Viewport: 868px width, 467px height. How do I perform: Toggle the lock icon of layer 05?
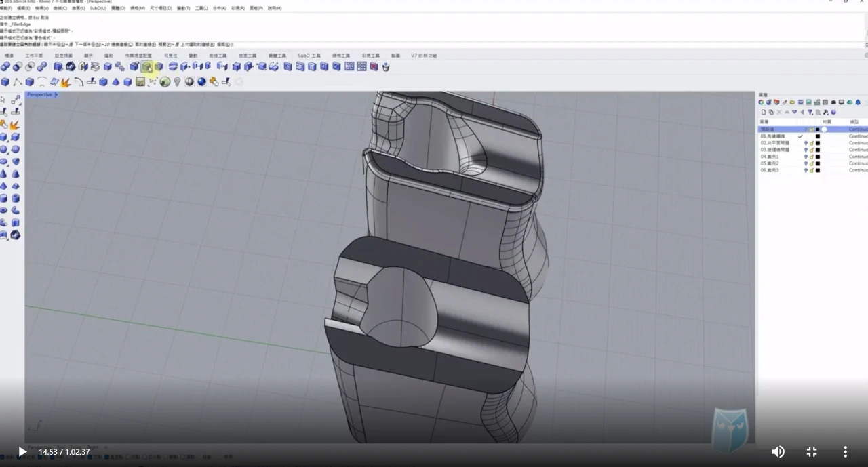click(x=812, y=163)
